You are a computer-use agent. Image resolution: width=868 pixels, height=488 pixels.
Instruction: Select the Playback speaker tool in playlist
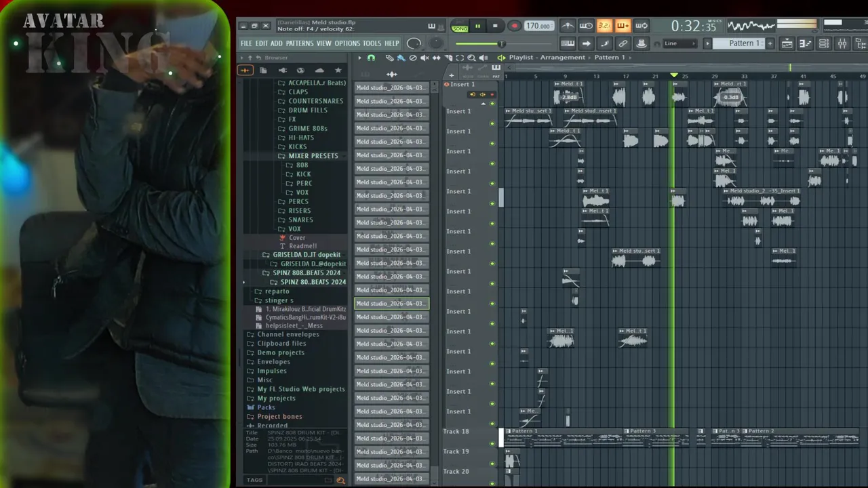(483, 58)
